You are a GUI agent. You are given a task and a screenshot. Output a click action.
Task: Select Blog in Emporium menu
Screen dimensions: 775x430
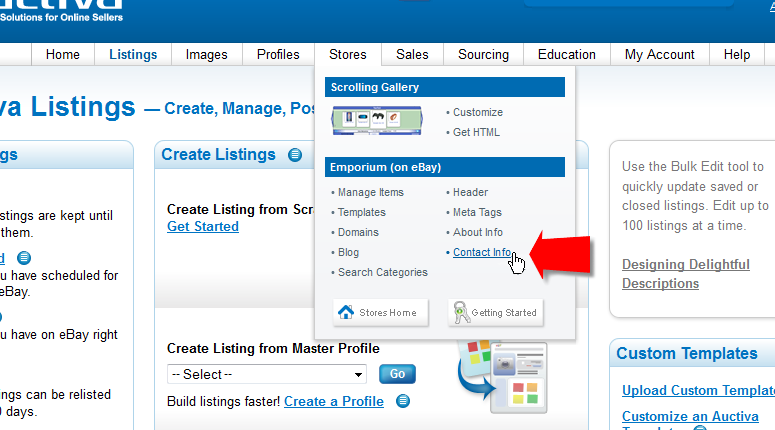pyautogui.click(x=348, y=252)
